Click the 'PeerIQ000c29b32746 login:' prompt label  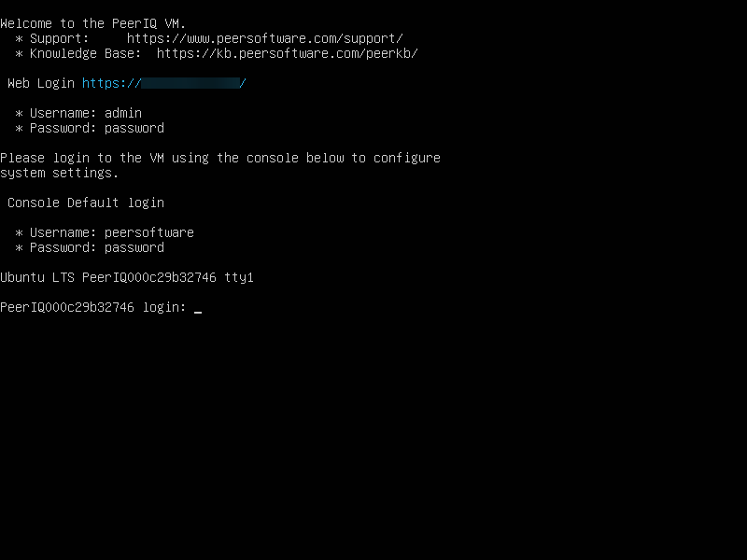pyautogui.click(x=93, y=307)
